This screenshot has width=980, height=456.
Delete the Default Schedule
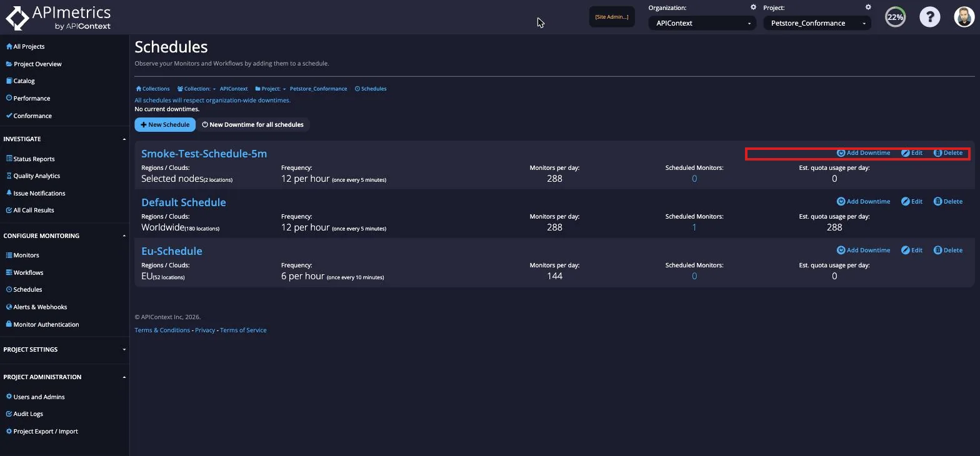click(948, 201)
